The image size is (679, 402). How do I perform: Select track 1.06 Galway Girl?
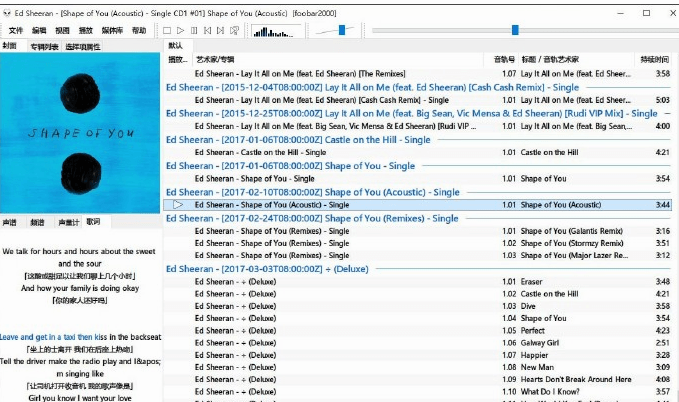pyautogui.click(x=418, y=343)
